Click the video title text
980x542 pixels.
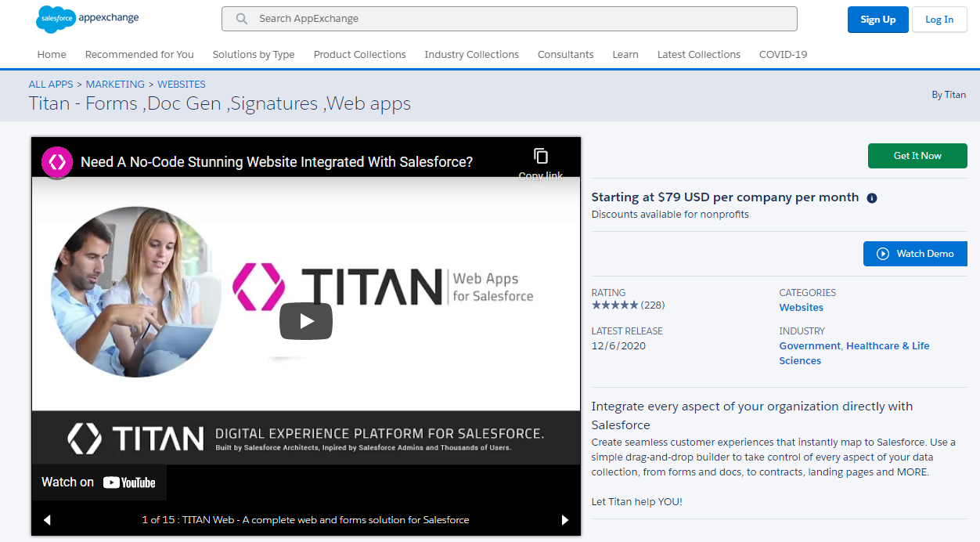point(277,162)
